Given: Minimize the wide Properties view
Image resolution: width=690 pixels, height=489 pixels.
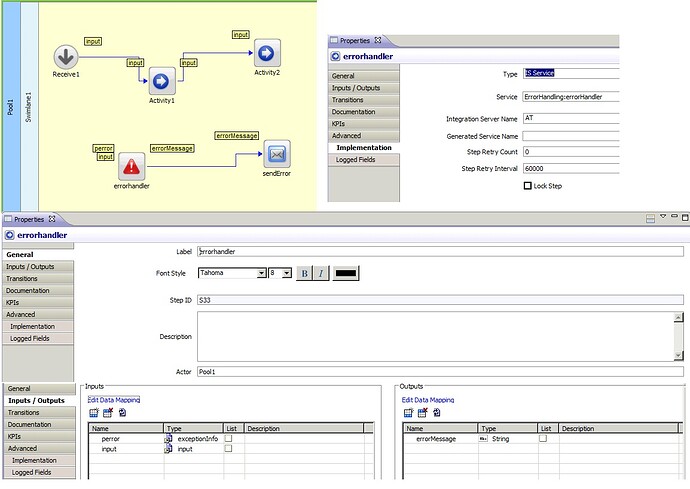Looking at the screenshot, I should [674, 217].
